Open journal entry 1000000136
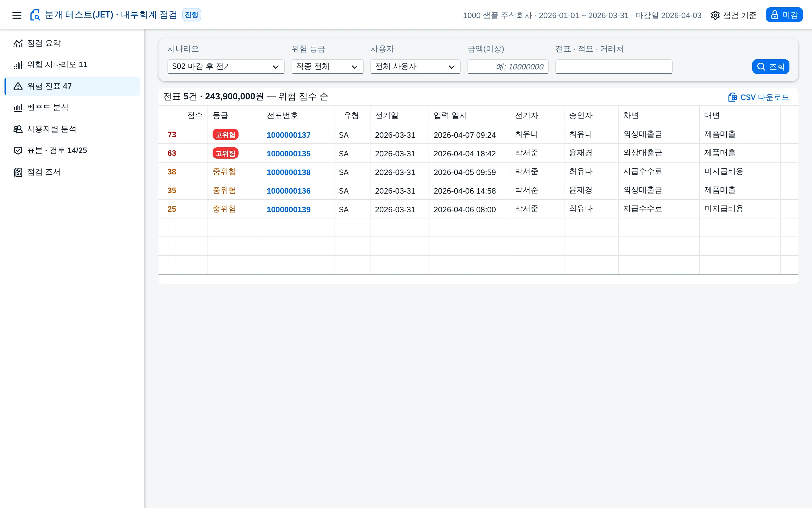Image resolution: width=812 pixels, height=508 pixels. (288, 191)
